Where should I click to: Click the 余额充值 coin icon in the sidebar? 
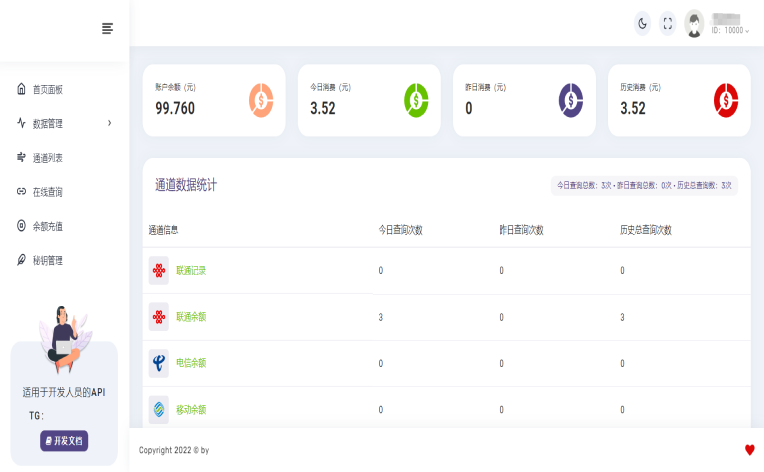(x=21, y=226)
